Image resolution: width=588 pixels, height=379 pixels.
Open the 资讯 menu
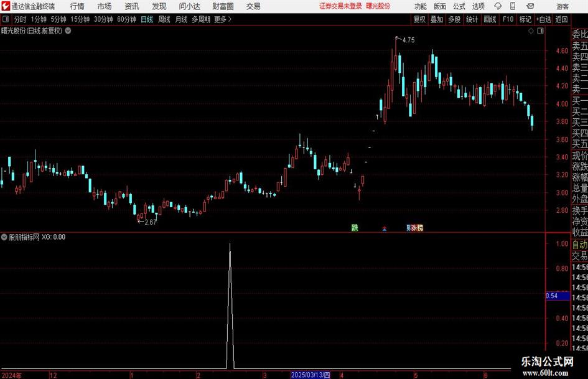pos(132,6)
